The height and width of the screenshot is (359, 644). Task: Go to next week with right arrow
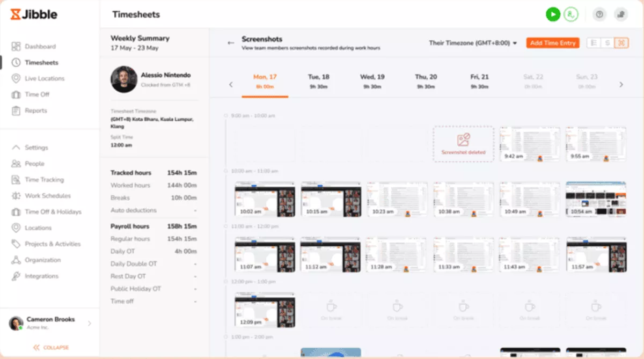621,84
